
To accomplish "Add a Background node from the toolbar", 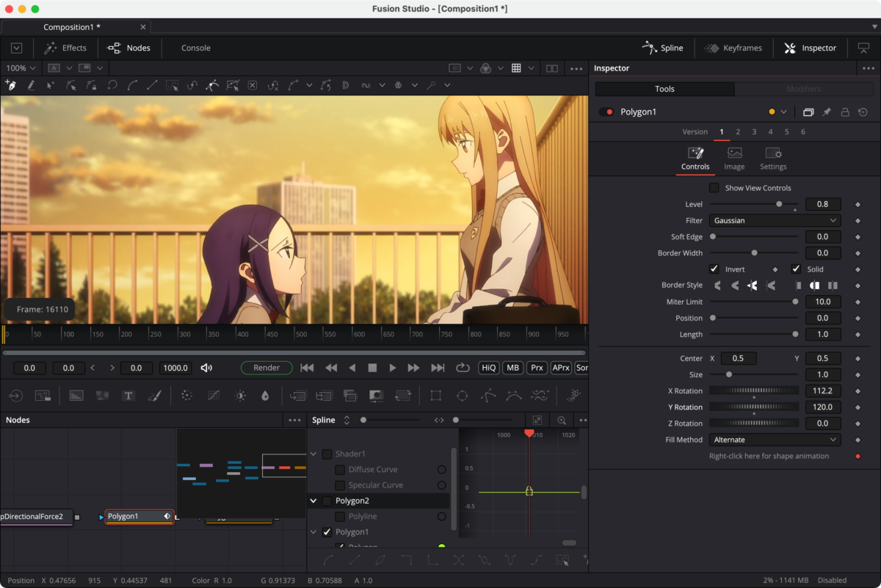I will [x=76, y=396].
